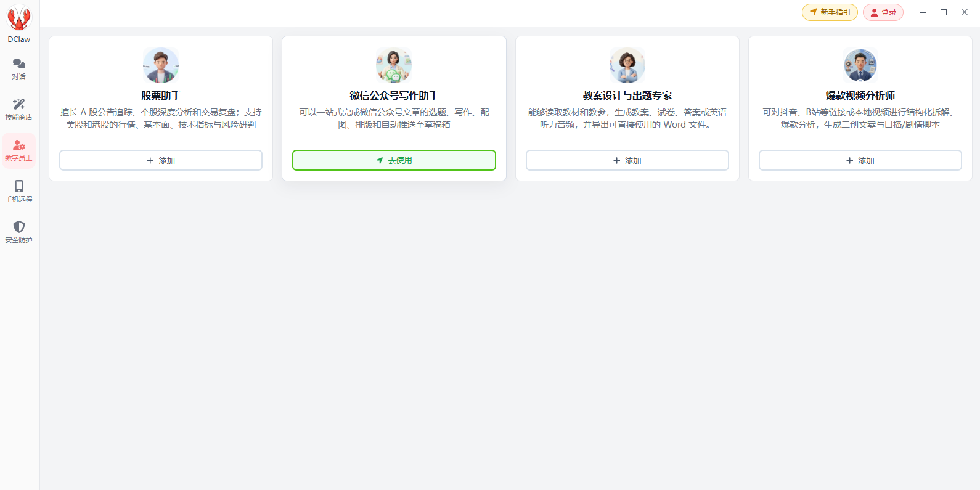
Task: Open the 安全防护 security shield section
Action: pos(19,232)
